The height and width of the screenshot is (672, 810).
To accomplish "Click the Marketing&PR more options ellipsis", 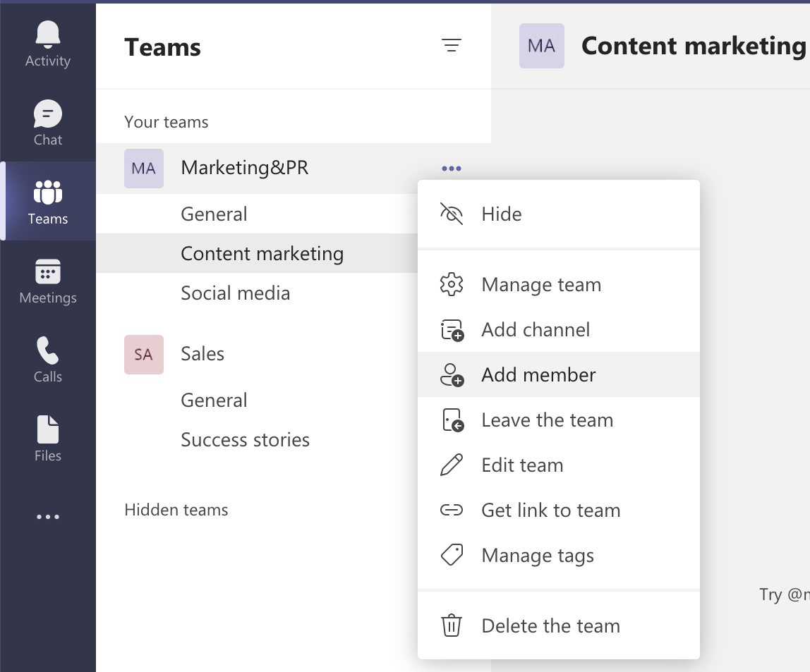I will (452, 169).
